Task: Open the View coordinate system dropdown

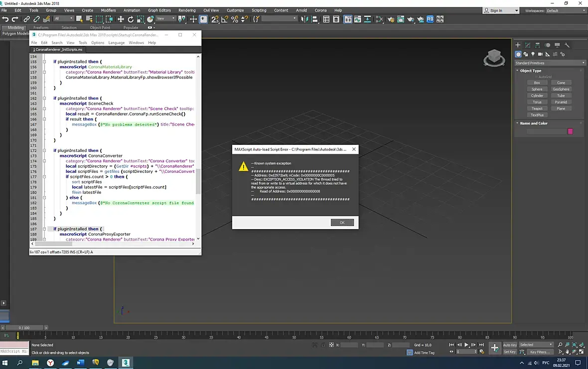Action: point(166,18)
